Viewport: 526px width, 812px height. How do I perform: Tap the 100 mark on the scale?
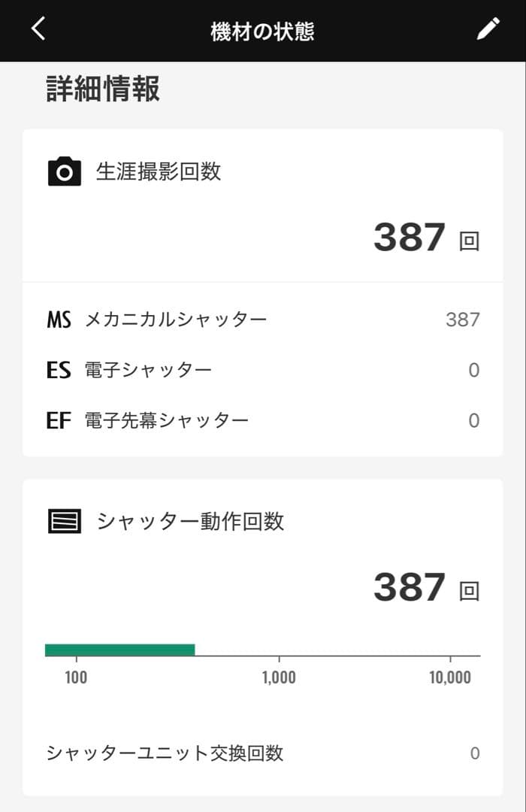click(x=76, y=677)
